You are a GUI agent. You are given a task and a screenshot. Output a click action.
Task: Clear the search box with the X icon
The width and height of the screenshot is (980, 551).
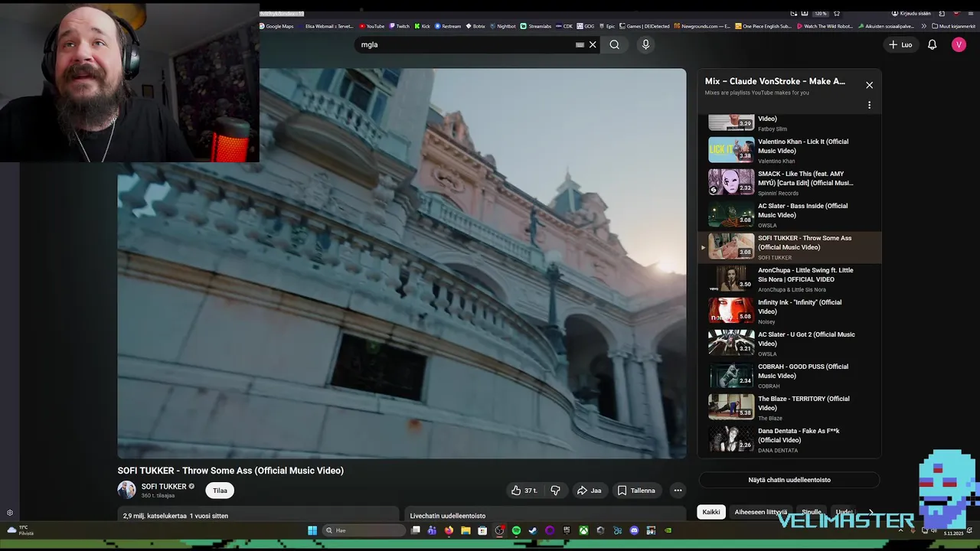point(593,44)
